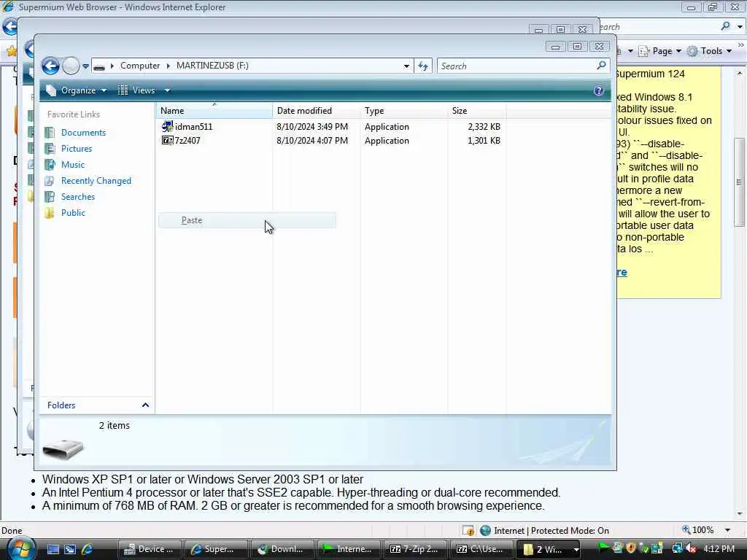Switch to Device taskbar button
The image size is (747, 560).
[x=149, y=549]
